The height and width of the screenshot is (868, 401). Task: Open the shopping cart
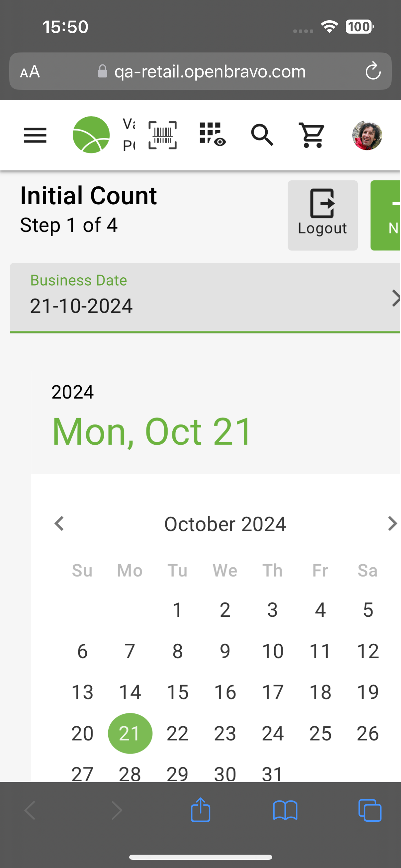tap(312, 135)
